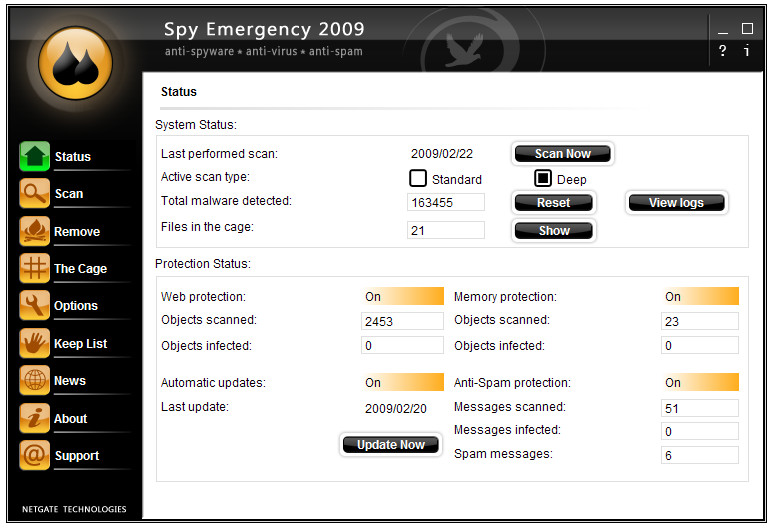771x528 pixels.
Task: Toggle Web protection On switch
Action: (x=402, y=296)
